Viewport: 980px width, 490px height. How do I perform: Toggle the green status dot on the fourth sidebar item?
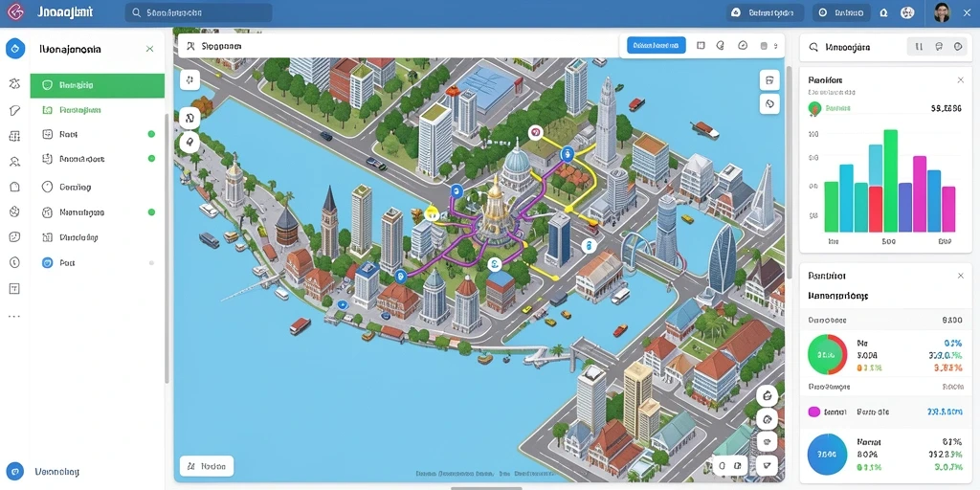coord(151,159)
